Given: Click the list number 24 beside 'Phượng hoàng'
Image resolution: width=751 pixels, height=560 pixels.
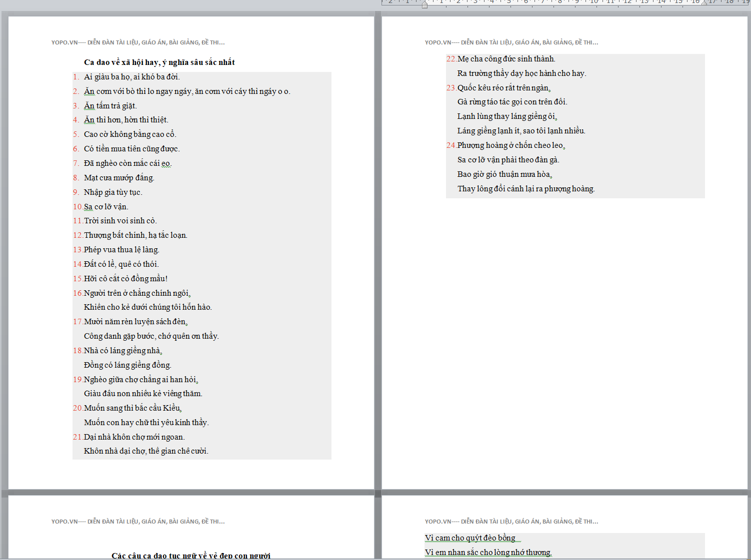Looking at the screenshot, I should (450, 145).
